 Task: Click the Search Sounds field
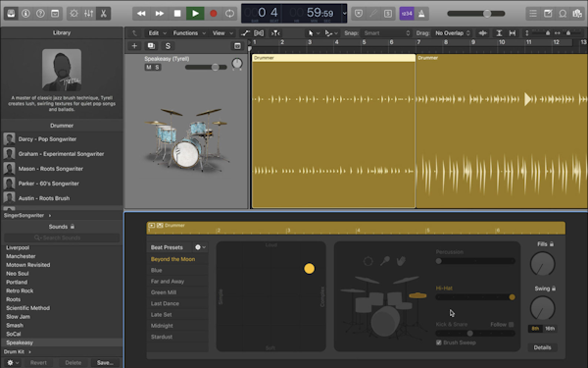(62, 237)
